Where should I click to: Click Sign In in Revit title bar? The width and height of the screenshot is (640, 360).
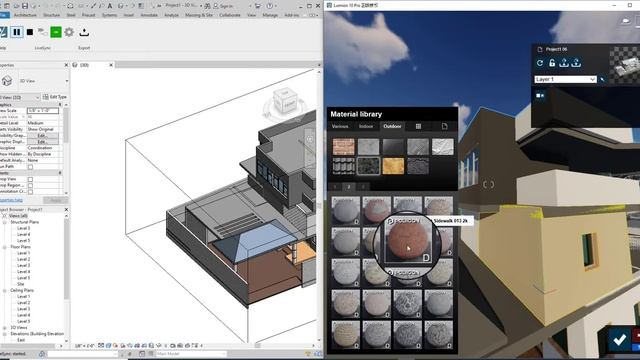pos(223,6)
